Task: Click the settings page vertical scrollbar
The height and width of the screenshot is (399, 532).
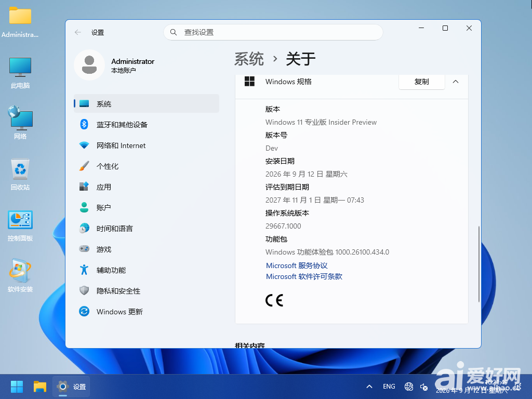Action: (478, 263)
